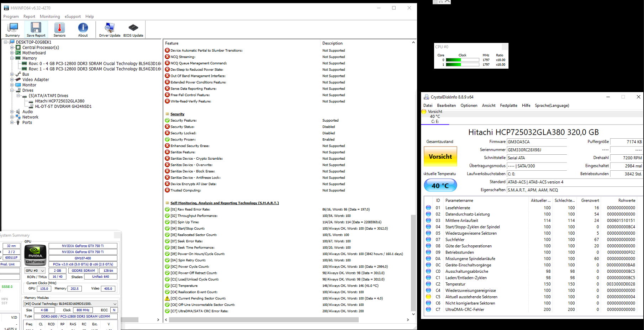
Task: Click the ECC N indicator box
Action: point(114,310)
